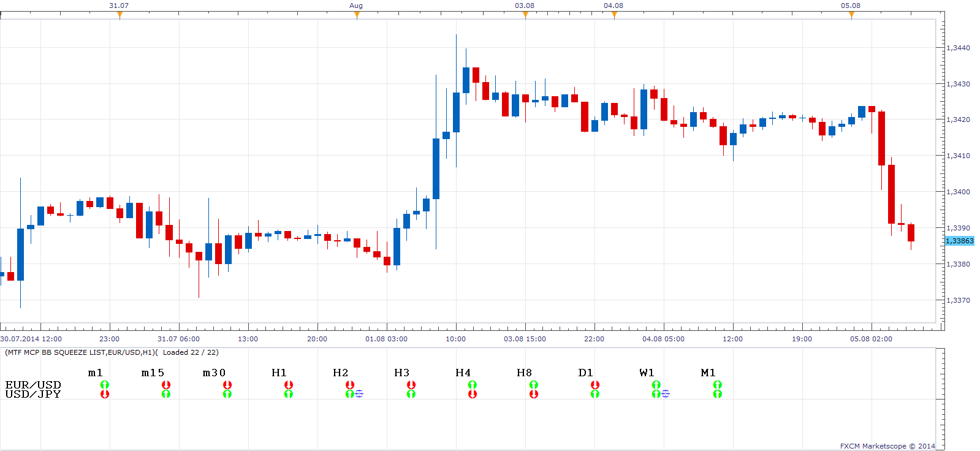The width and height of the screenshot is (980, 451).
Task: Click the 1,3390 price axis label
Action: pyautogui.click(x=959, y=228)
